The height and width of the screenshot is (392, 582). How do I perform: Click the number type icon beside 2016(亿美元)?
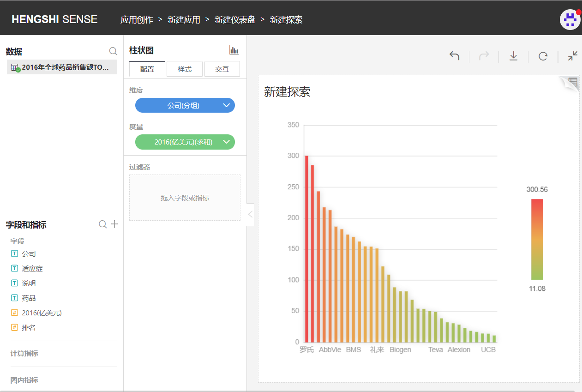click(x=14, y=313)
